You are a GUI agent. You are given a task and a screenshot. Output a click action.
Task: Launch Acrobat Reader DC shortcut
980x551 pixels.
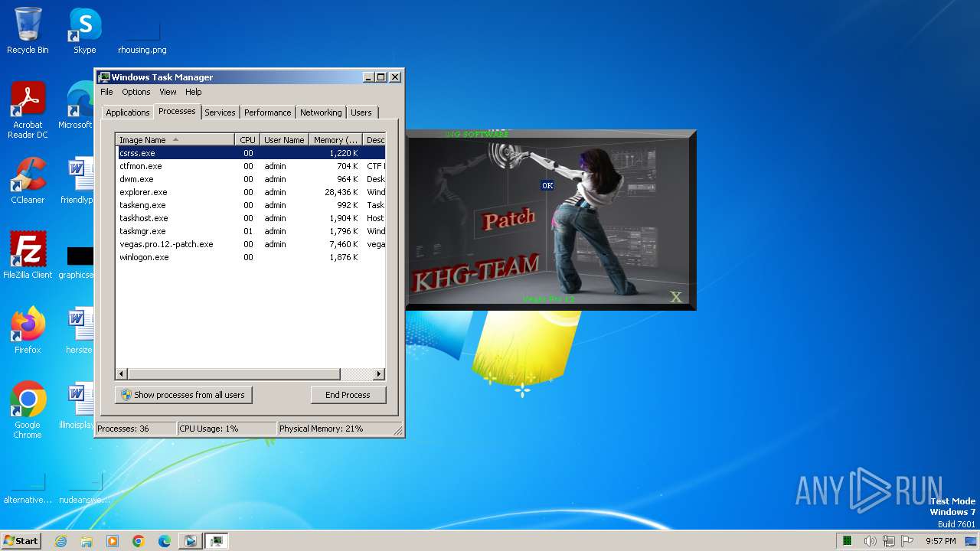pos(28,109)
